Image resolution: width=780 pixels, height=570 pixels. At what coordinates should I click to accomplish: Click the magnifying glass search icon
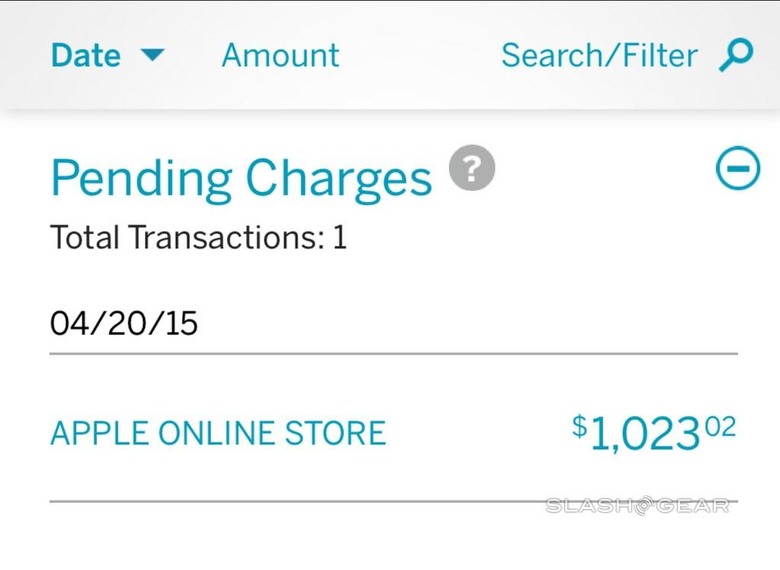[736, 55]
